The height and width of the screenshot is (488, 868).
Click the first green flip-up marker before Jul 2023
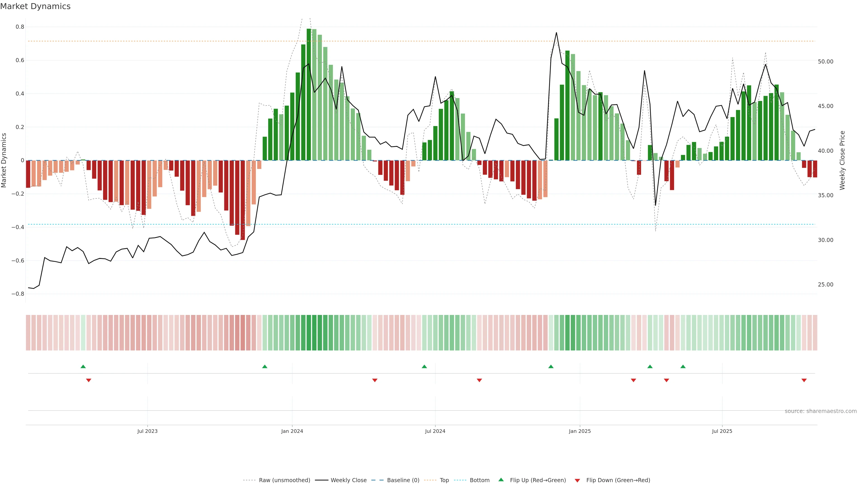[x=83, y=366]
